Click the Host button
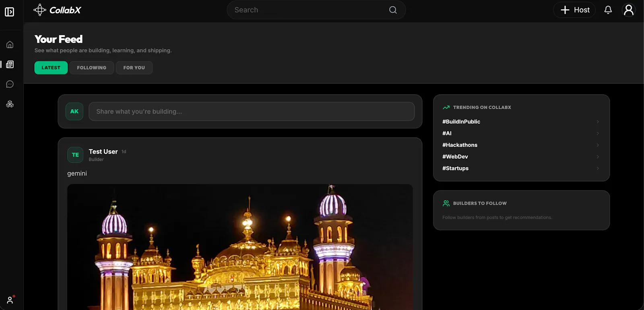Viewport: 644px width, 310px height. coord(574,10)
